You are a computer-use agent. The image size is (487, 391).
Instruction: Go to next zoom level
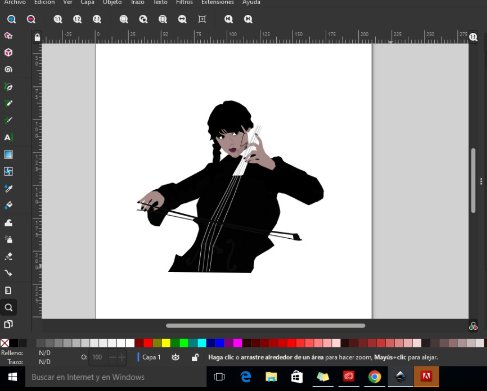[x=248, y=19]
